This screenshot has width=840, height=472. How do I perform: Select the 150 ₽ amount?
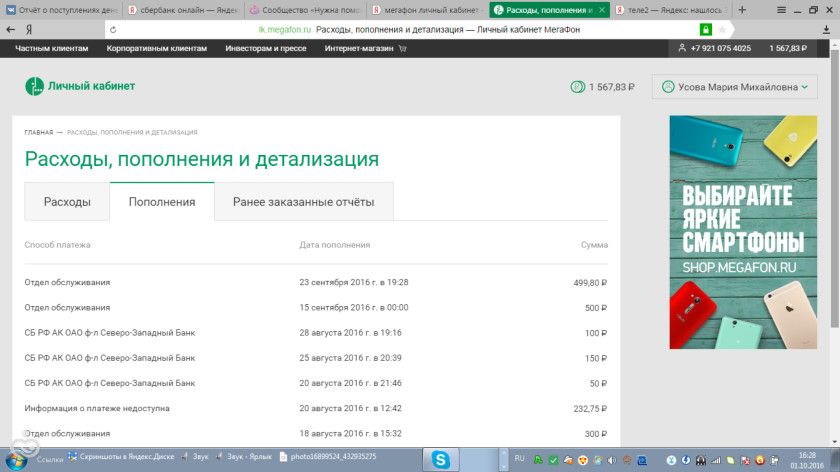click(596, 358)
